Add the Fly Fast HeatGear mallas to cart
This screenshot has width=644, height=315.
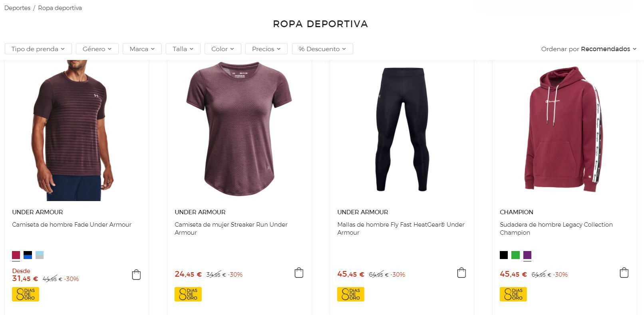461,272
